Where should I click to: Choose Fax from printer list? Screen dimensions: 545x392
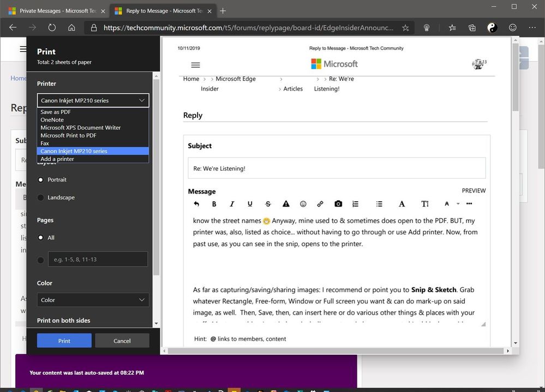click(93, 143)
